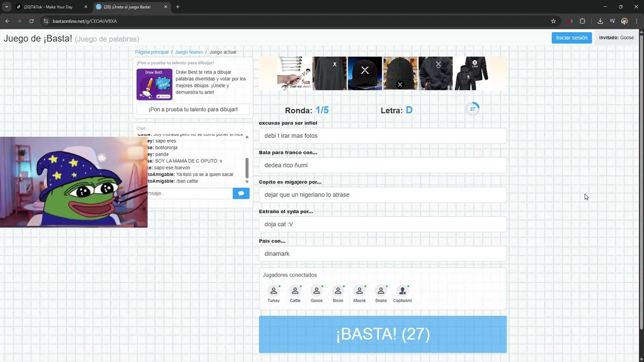Screen dimensions: 644x362
Task: Click the chat message input box
Action: (x=190, y=193)
